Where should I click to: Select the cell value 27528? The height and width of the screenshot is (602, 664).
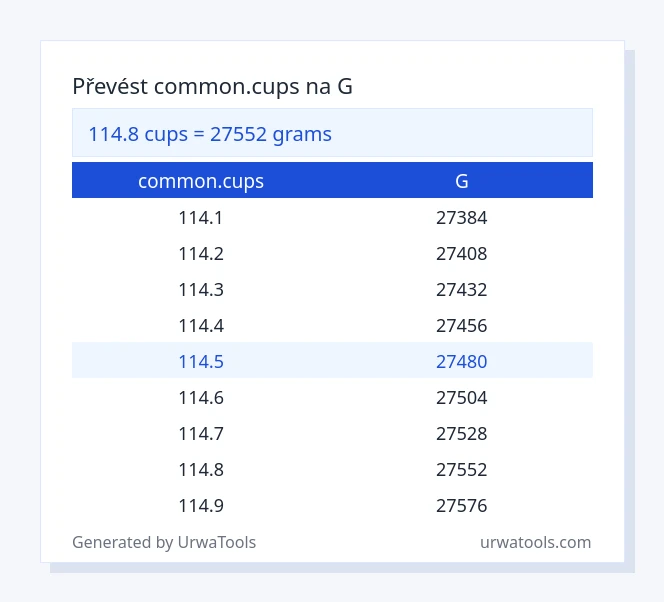point(462,434)
